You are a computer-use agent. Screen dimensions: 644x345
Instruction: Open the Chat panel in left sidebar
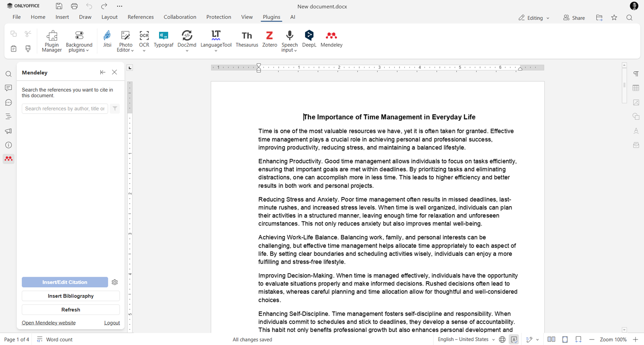8,103
